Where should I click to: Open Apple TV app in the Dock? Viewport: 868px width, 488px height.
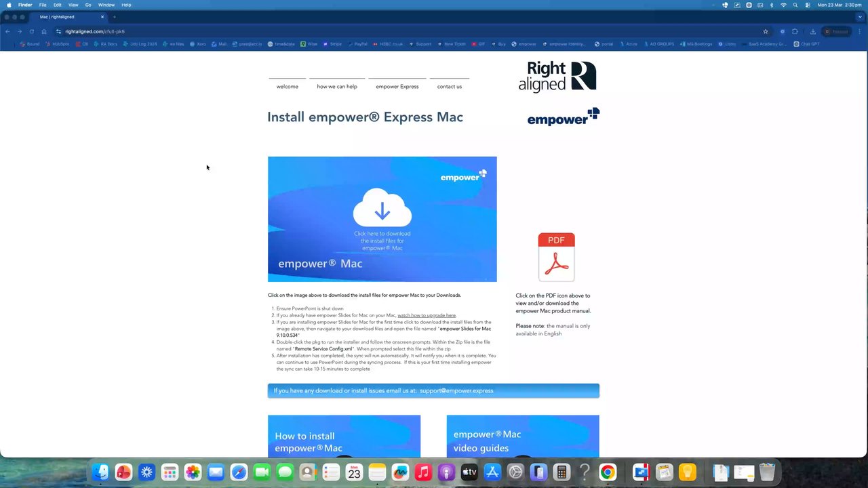[x=469, y=472]
